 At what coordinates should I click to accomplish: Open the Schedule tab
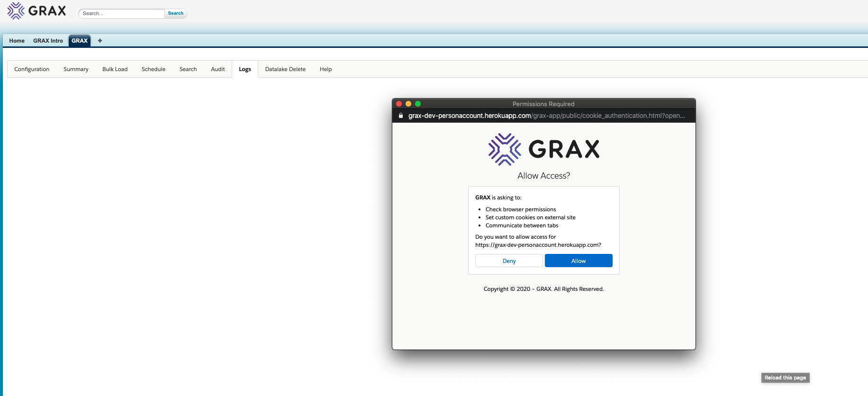[x=154, y=69]
